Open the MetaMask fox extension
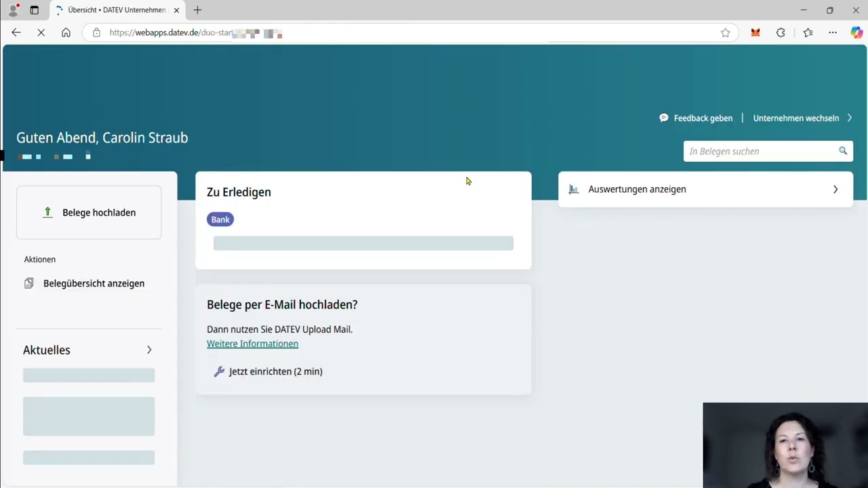Image resolution: width=868 pixels, height=488 pixels. (x=755, y=33)
